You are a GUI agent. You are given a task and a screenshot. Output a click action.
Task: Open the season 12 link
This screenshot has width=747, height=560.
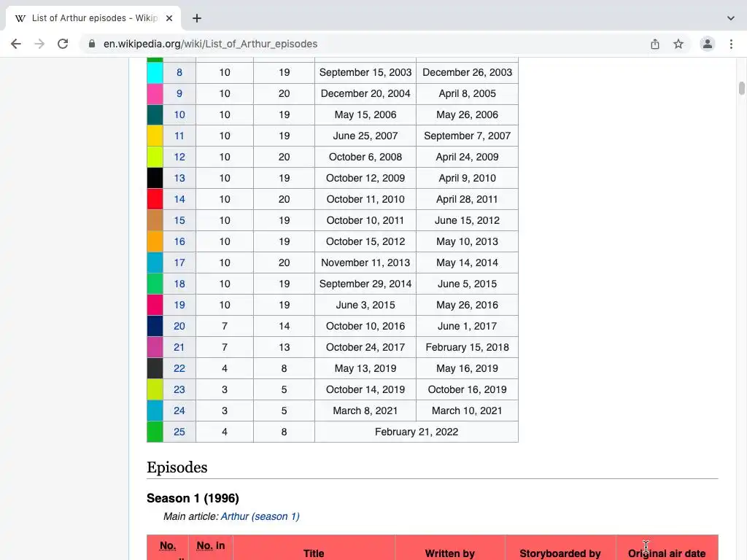point(179,157)
